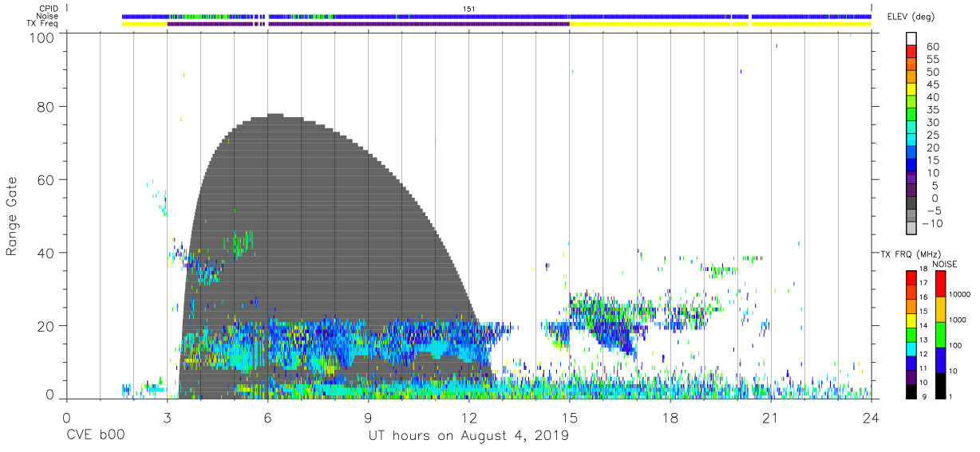Click the TX Freq color strip above the plot
Viewport: 980px width, 452px height.
(x=496, y=24)
